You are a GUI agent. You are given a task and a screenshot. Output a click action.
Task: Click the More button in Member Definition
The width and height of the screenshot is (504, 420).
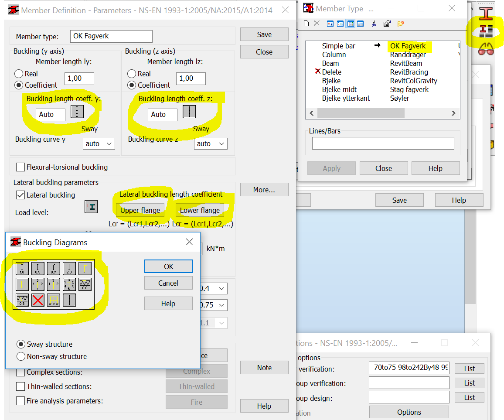tap(264, 189)
